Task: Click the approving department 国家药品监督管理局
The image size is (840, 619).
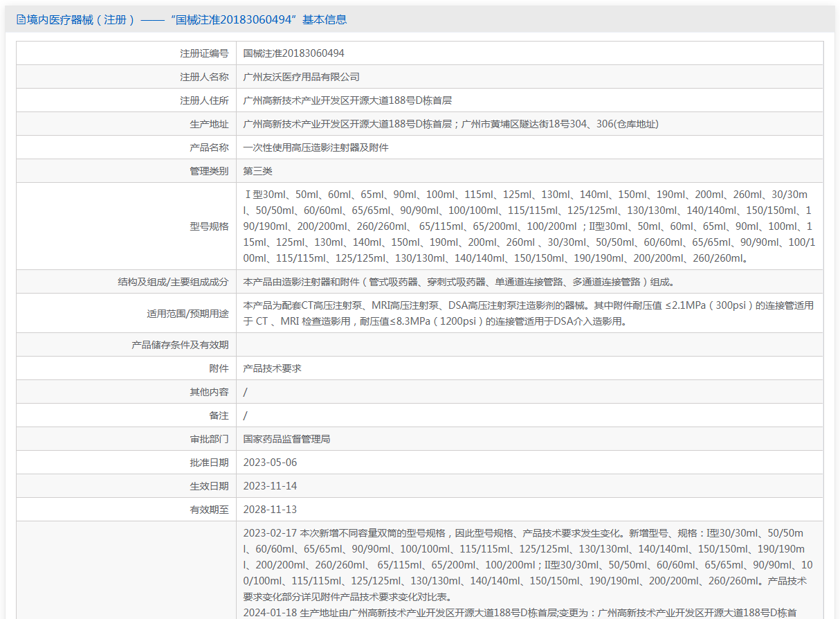Action: 286,439
